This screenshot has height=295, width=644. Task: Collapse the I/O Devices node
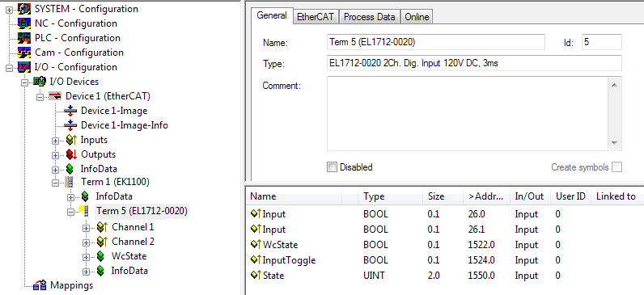point(24,82)
